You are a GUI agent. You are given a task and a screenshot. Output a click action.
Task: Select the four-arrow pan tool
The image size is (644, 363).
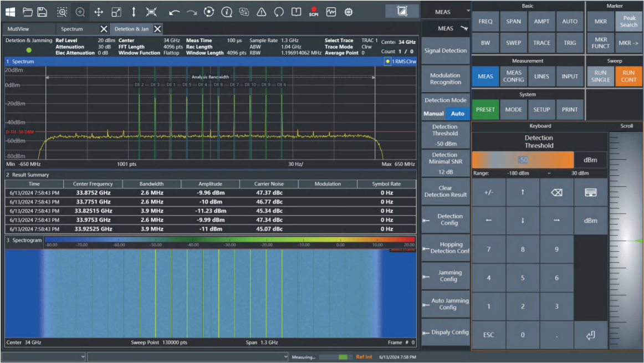[99, 12]
